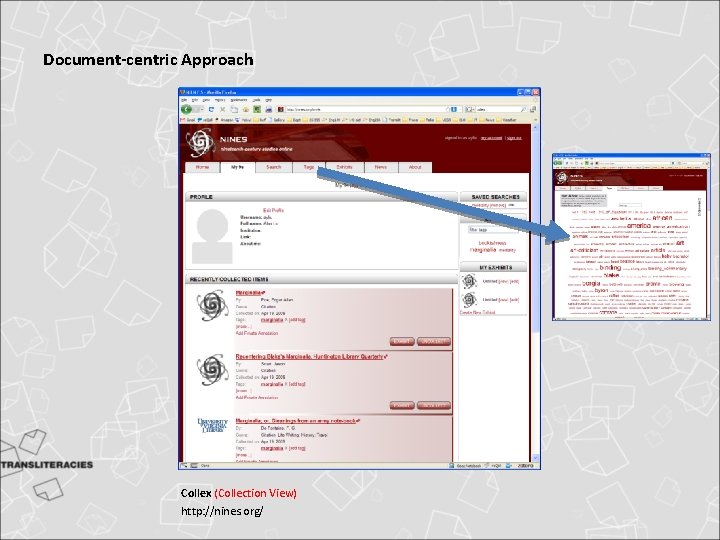Screen dimensions: 720x540
Task: Click the blue Reload page icon
Action: [x=211, y=109]
